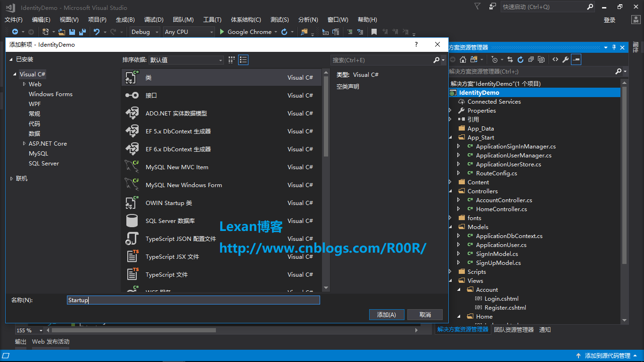
Task: Click the Save toolbar icon
Action: pyautogui.click(x=72, y=32)
